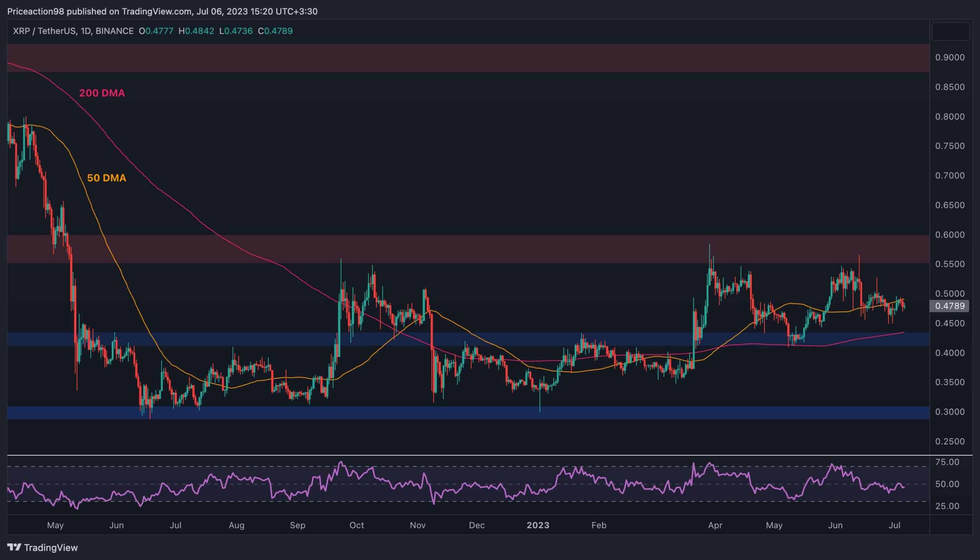980x560 pixels.
Task: Click the RSI 75.00 axis label
Action: (947, 462)
